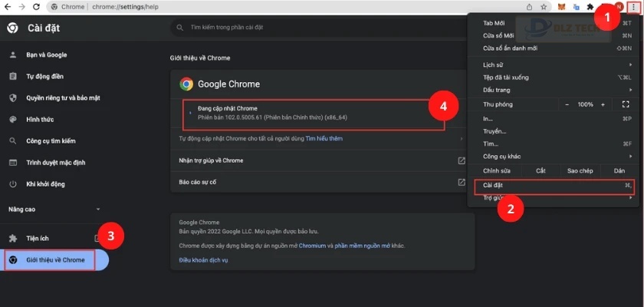The height and width of the screenshot is (307, 644).
Task: Click the Chrome logo beside Cài đặt title
Action: pyautogui.click(x=12, y=28)
